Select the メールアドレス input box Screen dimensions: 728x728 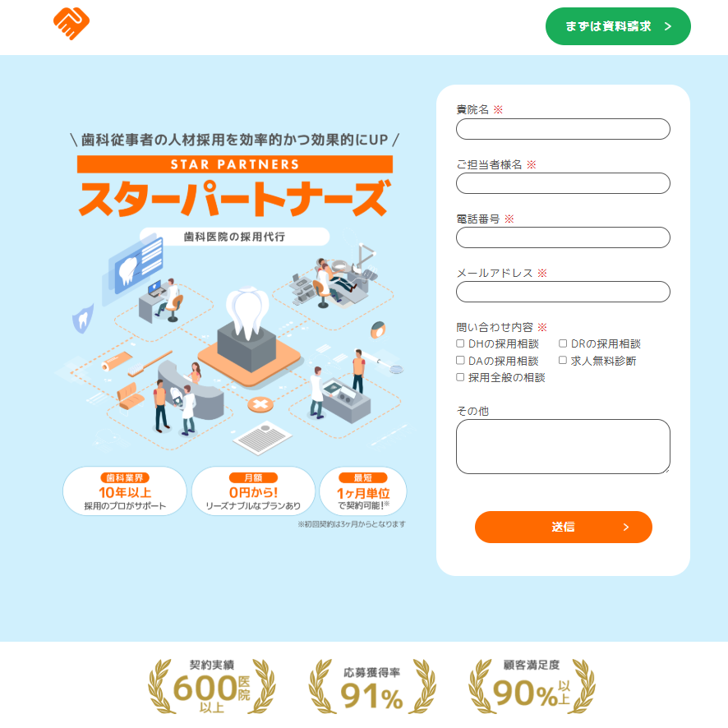(x=563, y=292)
